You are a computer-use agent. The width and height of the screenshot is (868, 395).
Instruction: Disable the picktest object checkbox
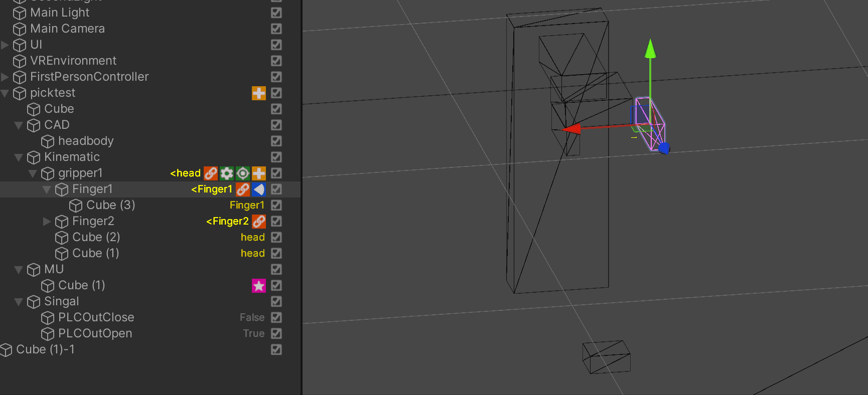(276, 93)
